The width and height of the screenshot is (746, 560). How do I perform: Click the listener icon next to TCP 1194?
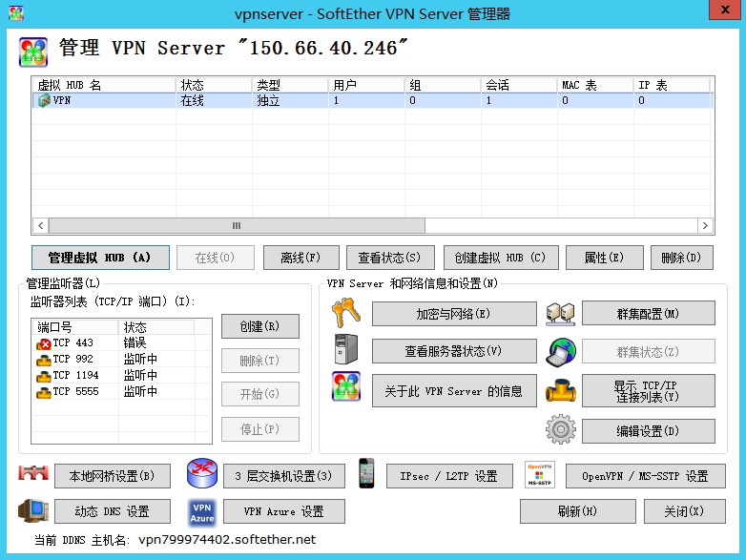tap(44, 376)
